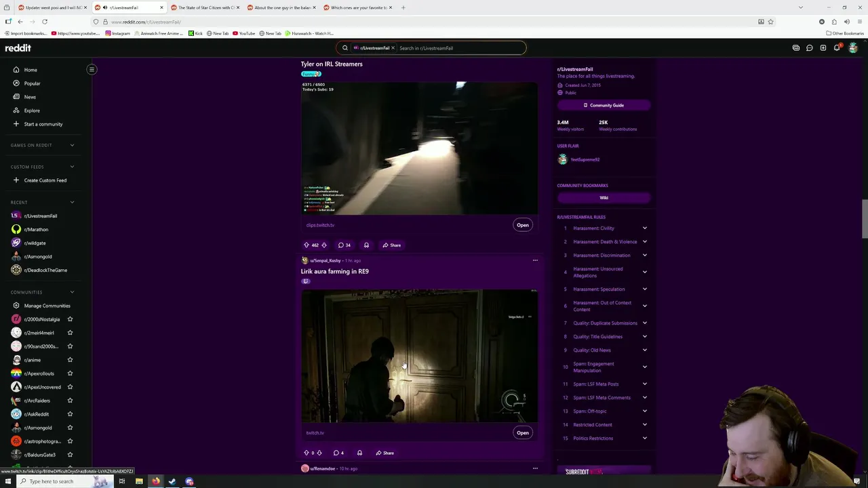Favorite r/ArcRaiders with its star
The width and height of the screenshot is (868, 488).
pyautogui.click(x=70, y=401)
